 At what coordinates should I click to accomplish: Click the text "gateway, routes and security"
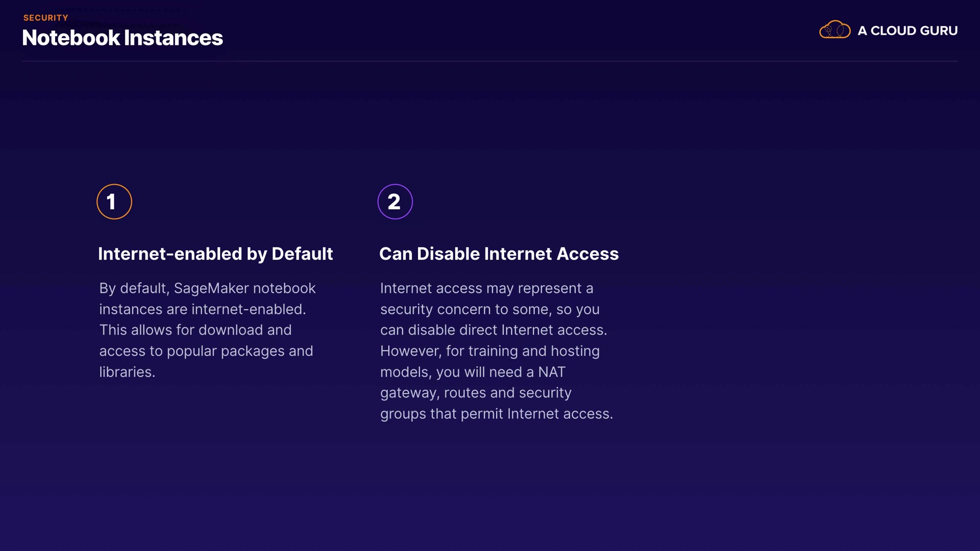click(x=476, y=393)
